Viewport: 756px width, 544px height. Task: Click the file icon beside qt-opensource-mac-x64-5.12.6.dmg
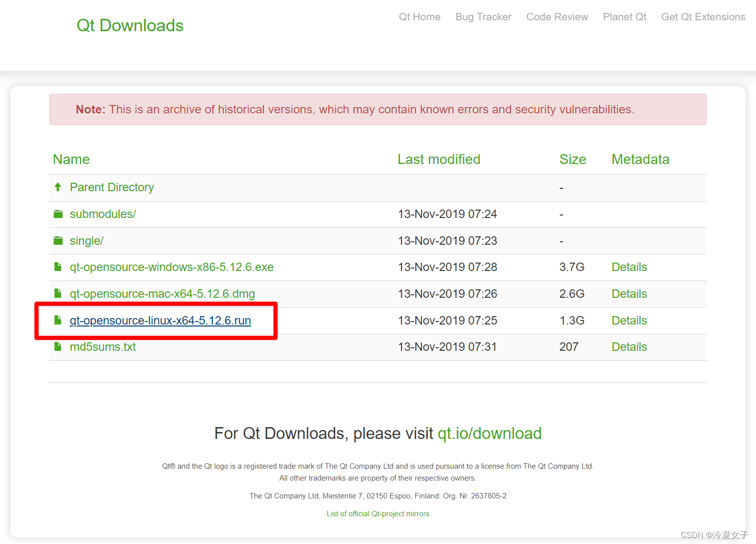(57, 293)
